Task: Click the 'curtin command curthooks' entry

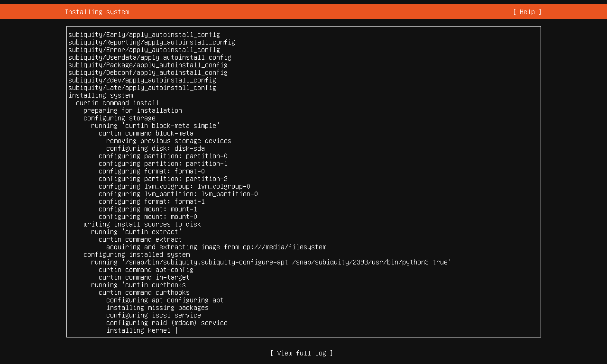Action: tap(144, 292)
